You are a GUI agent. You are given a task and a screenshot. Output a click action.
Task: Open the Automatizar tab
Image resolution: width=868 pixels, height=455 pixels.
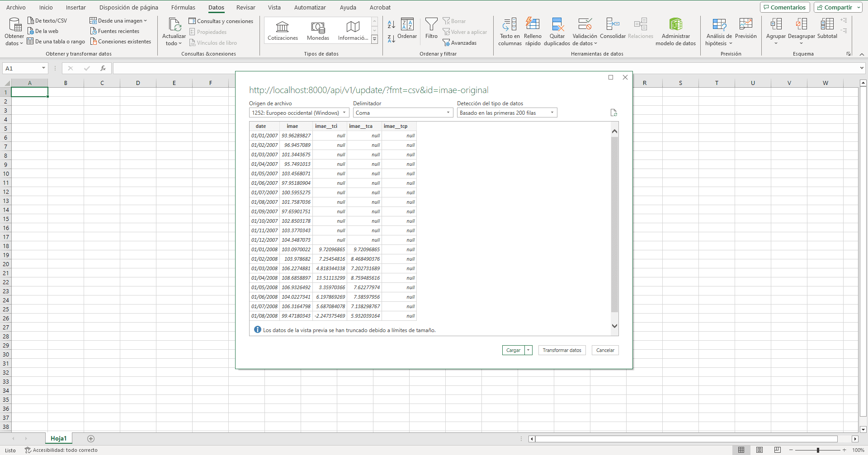coord(310,7)
